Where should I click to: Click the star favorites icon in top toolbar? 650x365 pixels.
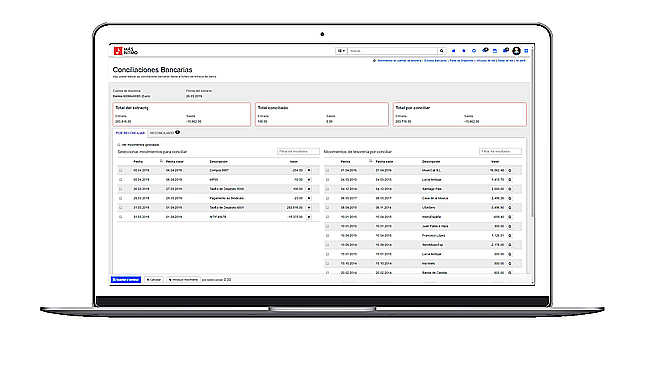click(x=464, y=51)
